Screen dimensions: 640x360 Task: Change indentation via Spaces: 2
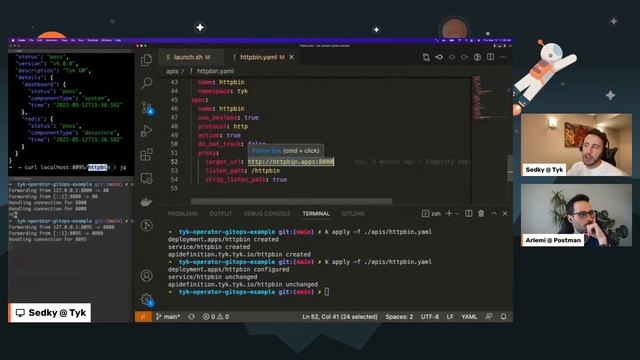pyautogui.click(x=399, y=317)
